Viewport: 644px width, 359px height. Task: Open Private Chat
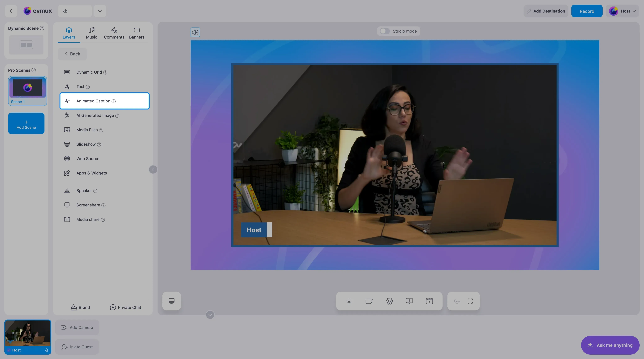tap(125, 307)
